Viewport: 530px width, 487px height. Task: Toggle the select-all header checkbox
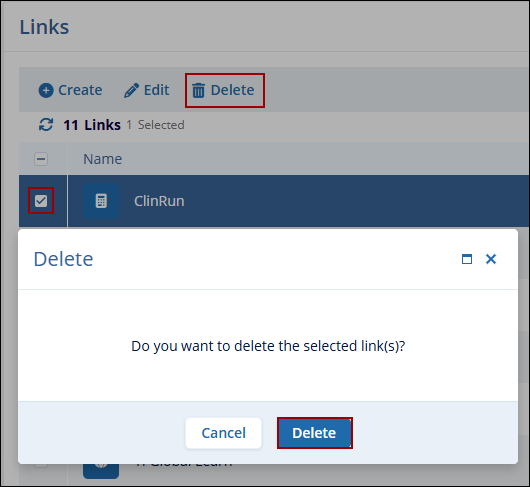[x=41, y=159]
